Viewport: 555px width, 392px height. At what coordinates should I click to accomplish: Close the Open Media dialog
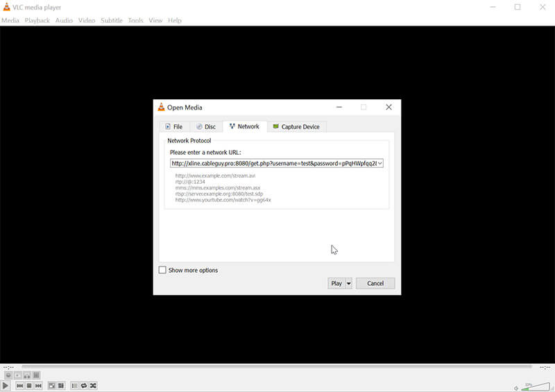click(x=388, y=107)
